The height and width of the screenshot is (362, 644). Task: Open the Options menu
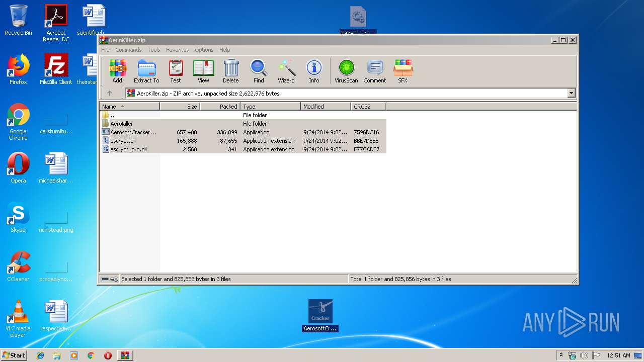204,50
